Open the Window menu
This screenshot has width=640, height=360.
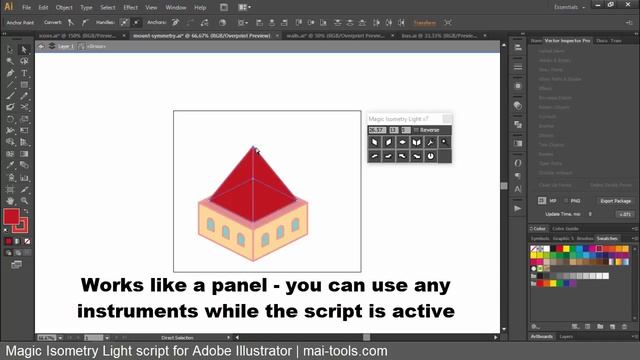(x=176, y=7)
